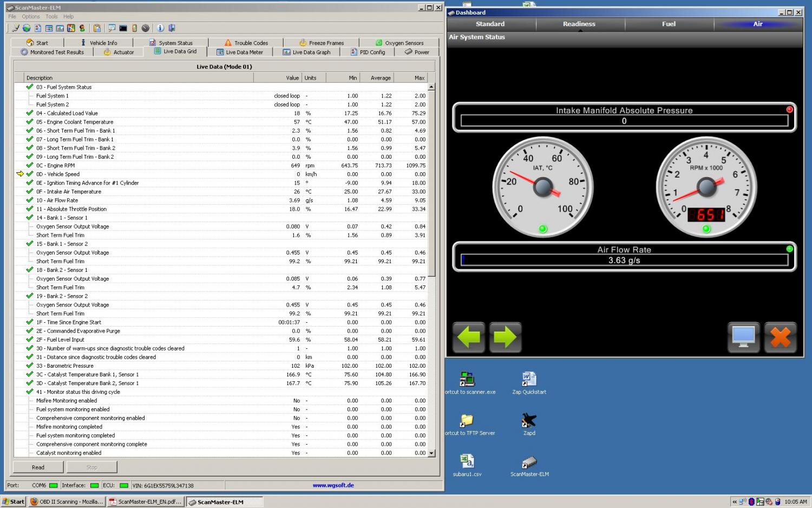Click the live data scrollbar down arrow
The image size is (812, 508).
click(x=431, y=453)
